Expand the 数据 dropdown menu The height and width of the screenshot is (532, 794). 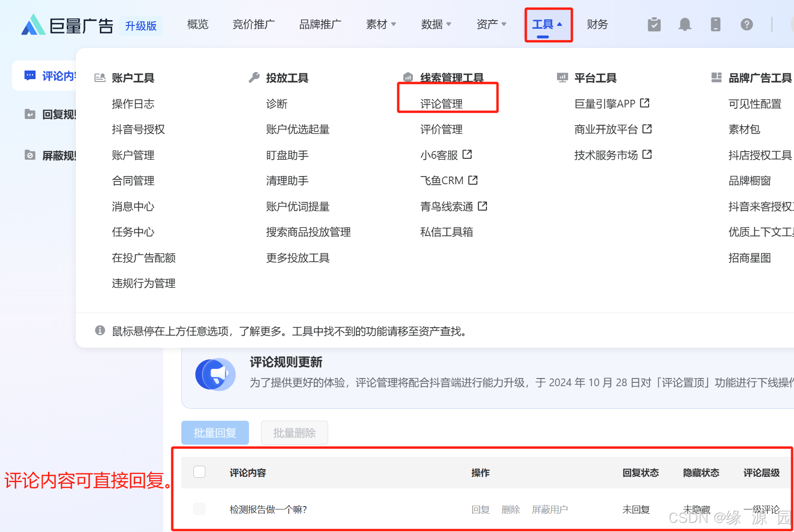click(x=436, y=24)
